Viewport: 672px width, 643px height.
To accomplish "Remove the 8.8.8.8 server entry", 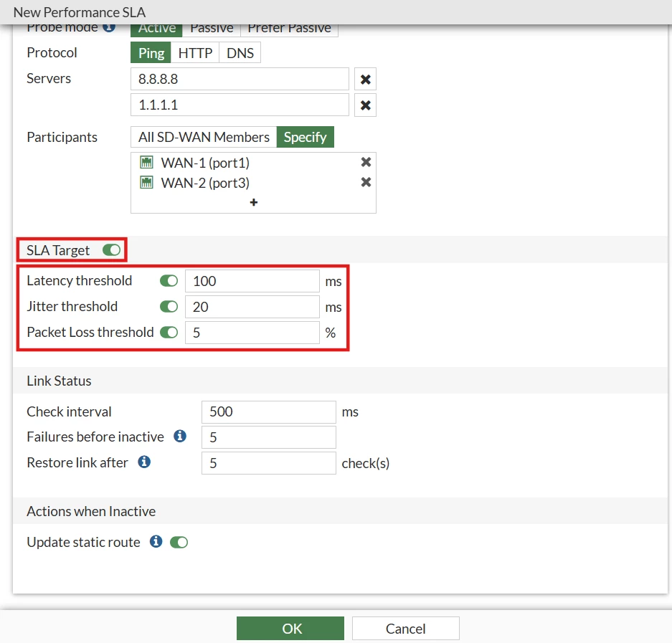I will click(365, 80).
